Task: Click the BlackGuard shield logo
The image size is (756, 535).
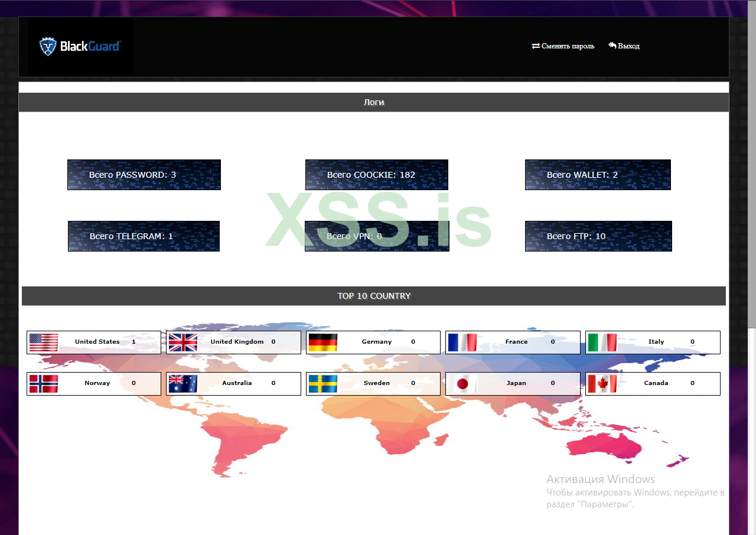Action: point(48,46)
